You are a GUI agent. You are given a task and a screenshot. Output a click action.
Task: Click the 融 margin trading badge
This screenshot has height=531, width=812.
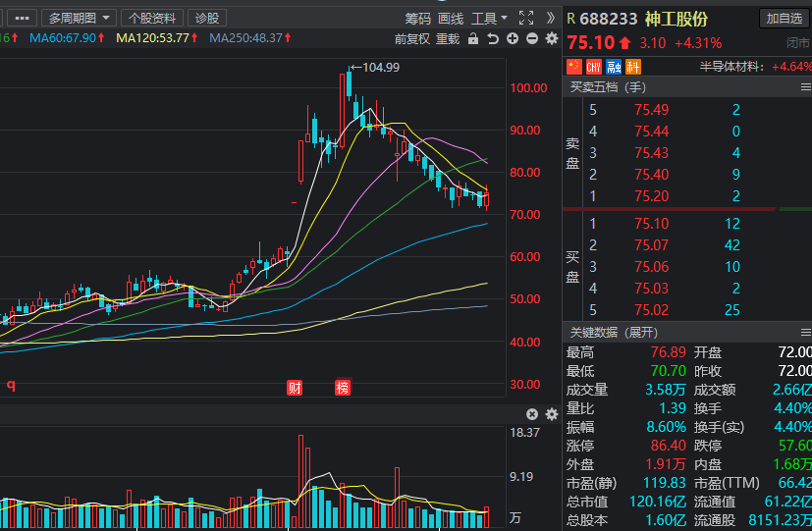point(614,67)
